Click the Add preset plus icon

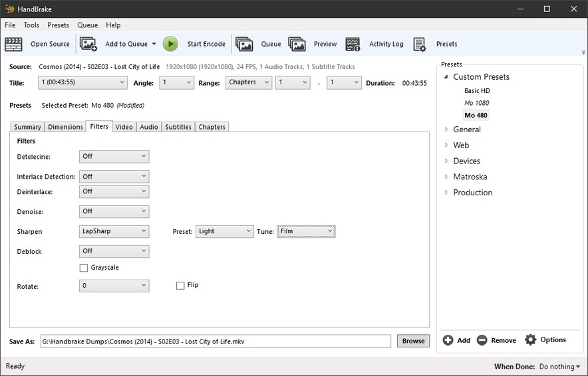(x=448, y=340)
